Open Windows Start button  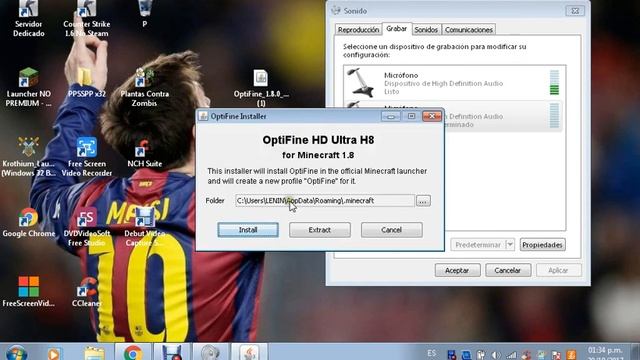point(16,353)
